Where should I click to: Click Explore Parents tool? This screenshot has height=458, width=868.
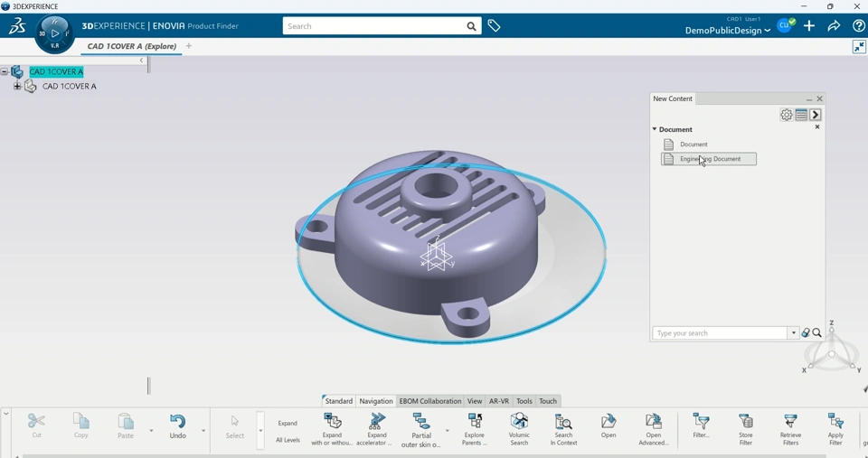click(475, 429)
